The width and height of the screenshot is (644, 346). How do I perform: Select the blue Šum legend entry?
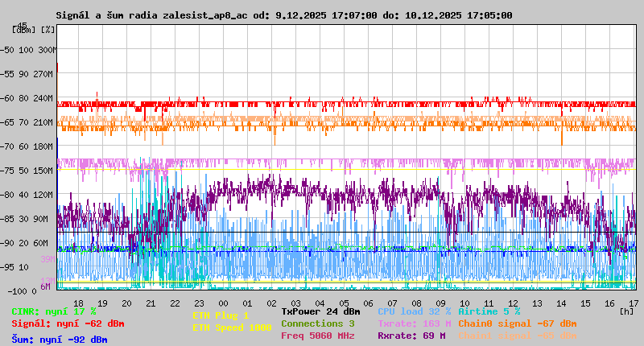click(x=60, y=340)
